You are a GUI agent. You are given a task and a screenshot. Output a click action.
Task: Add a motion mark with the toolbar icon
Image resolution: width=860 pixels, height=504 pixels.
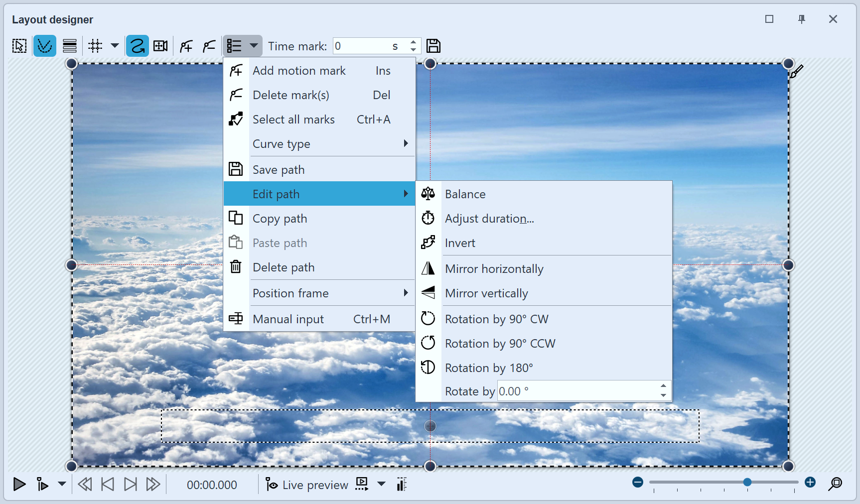pyautogui.click(x=185, y=46)
